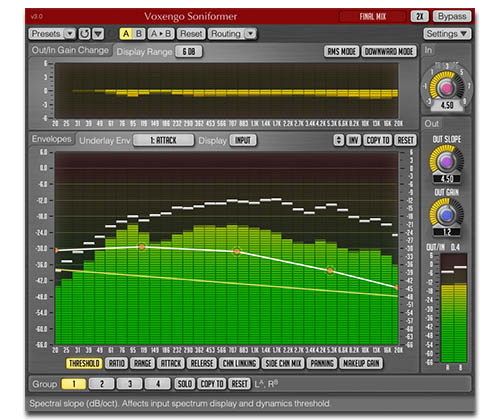500x420 pixels.
Task: Click the envelope up/down stepper arrows
Action: (x=339, y=140)
